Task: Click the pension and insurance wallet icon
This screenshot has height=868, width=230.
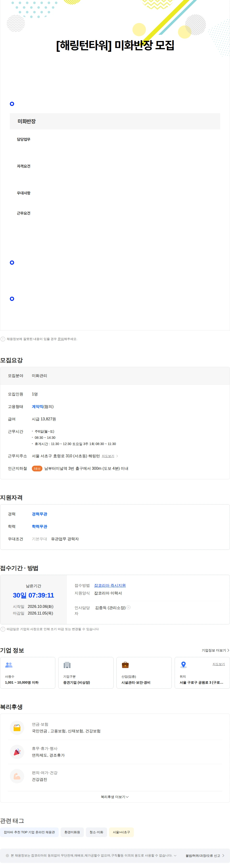Action: pos(17,727)
